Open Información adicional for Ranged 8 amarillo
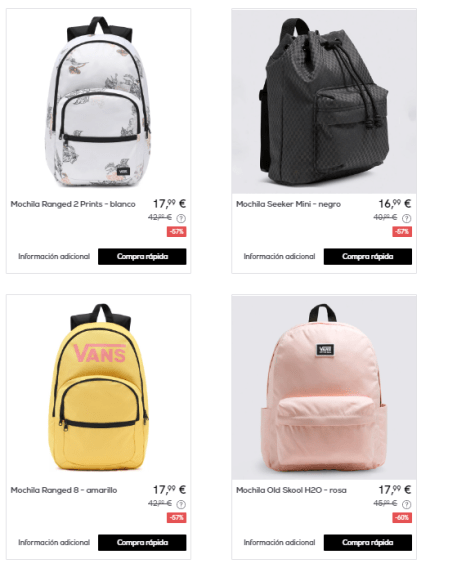Screen dimensions: 475x577 54,542
